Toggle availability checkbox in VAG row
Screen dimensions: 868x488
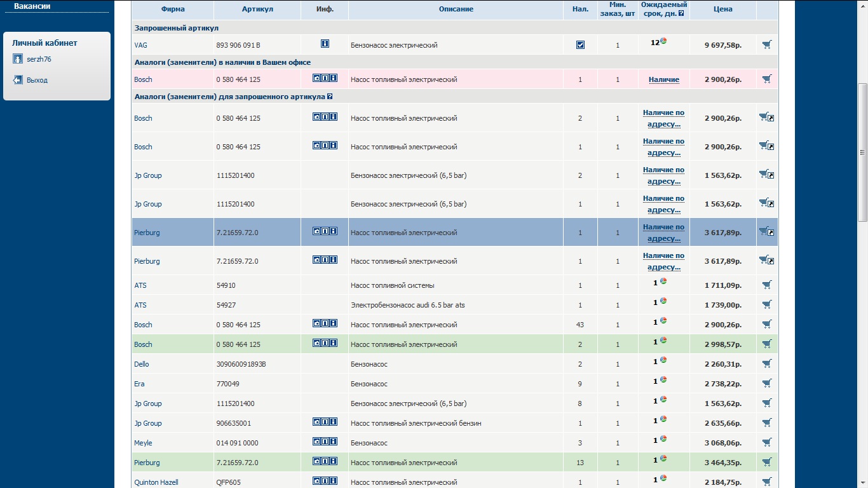[x=580, y=45]
